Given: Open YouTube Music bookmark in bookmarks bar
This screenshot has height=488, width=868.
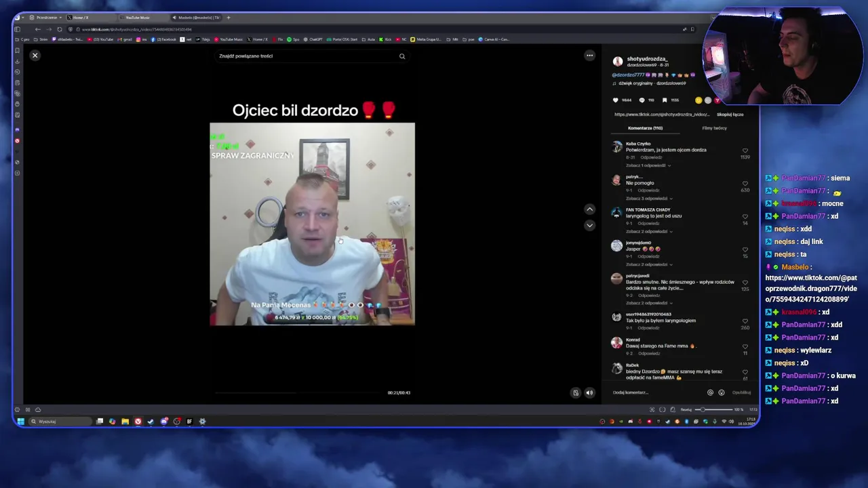Looking at the screenshot, I should (x=229, y=39).
